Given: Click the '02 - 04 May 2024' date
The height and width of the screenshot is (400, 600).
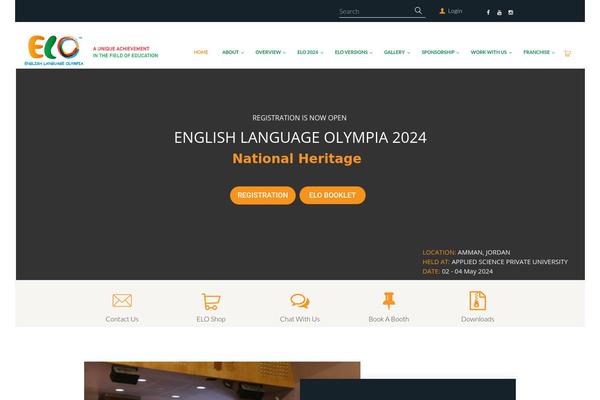Looking at the screenshot, I should [x=467, y=271].
